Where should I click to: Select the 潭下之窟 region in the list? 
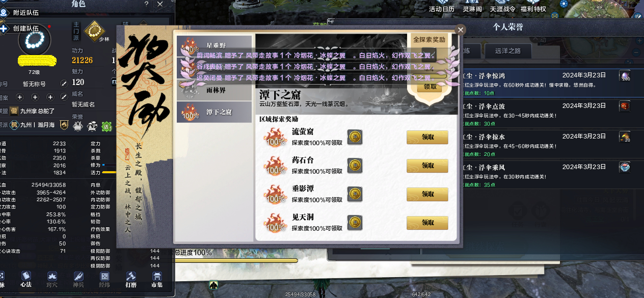click(214, 112)
